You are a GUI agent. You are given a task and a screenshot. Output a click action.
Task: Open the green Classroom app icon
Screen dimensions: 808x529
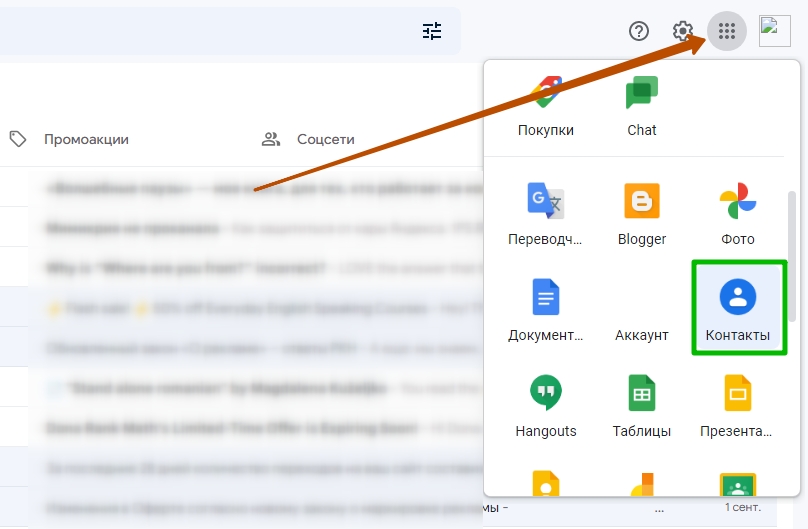737,484
